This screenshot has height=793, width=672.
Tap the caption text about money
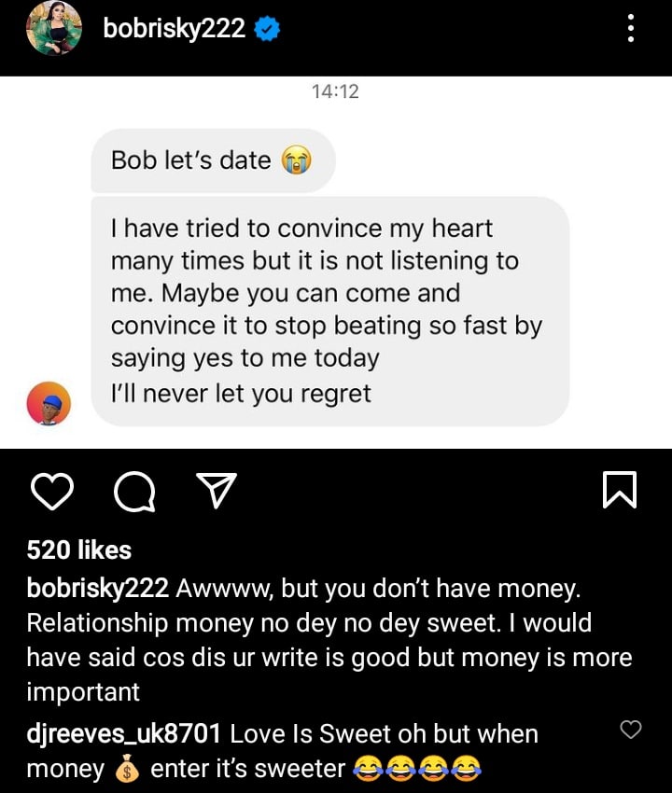coord(327,640)
